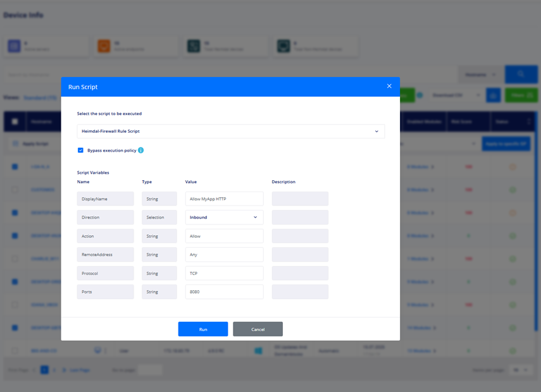
Task: Click the RemoteAddress description field
Action: (300, 254)
